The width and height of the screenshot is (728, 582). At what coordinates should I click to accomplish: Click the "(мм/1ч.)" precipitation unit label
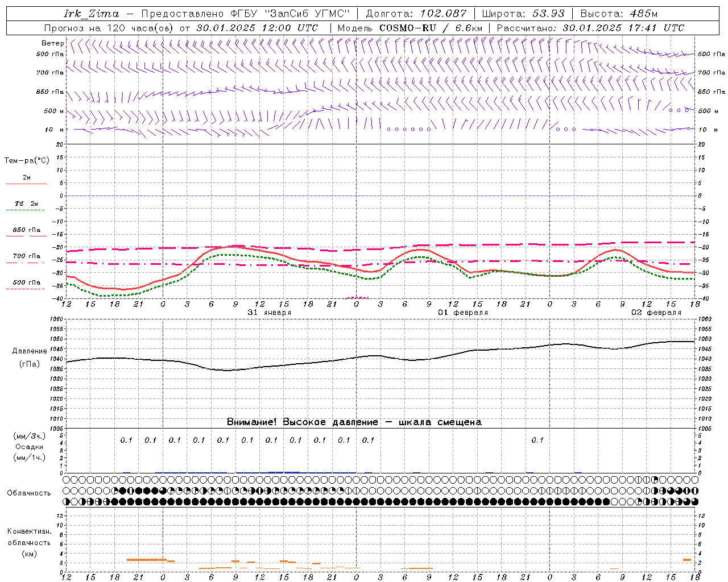point(30,458)
